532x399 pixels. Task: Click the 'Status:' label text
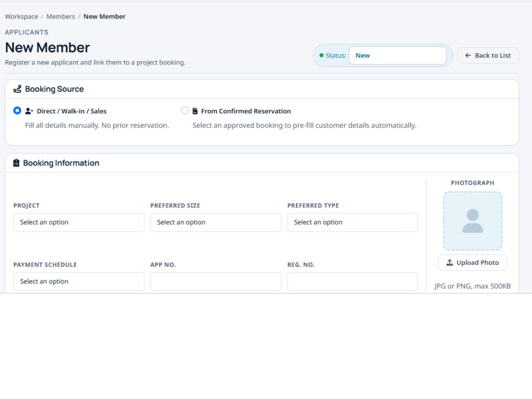[336, 56]
